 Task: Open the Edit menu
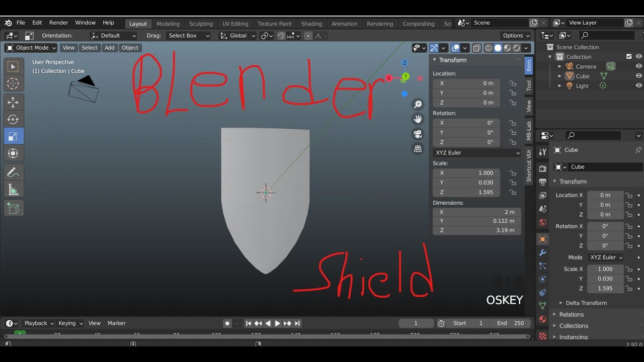click(x=37, y=23)
